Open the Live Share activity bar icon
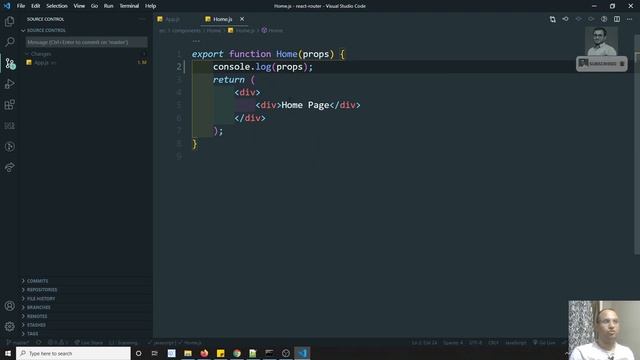The height and width of the screenshot is (360, 640). point(9,167)
